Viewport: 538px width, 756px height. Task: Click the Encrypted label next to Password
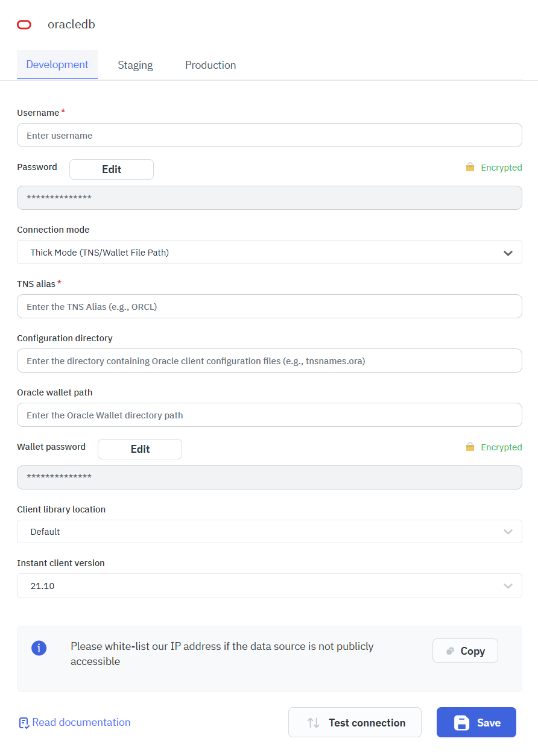tap(501, 168)
